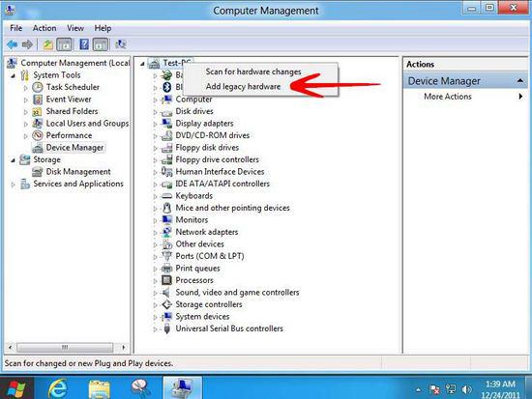Click the blue Help question mark icon

(84, 44)
